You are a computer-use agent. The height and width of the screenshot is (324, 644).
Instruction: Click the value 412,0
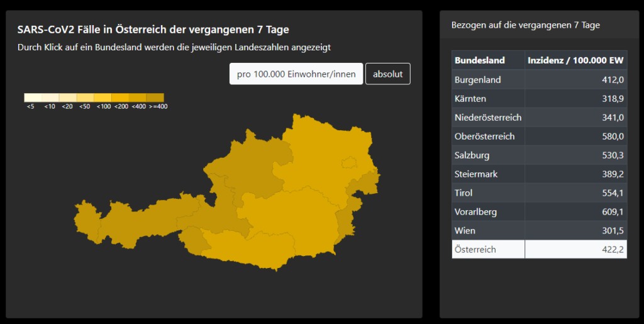point(613,80)
